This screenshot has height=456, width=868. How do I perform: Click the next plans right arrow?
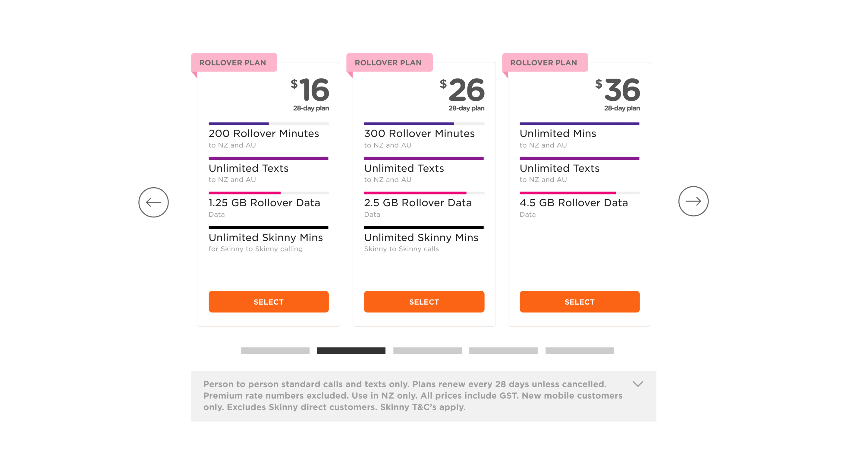point(693,201)
